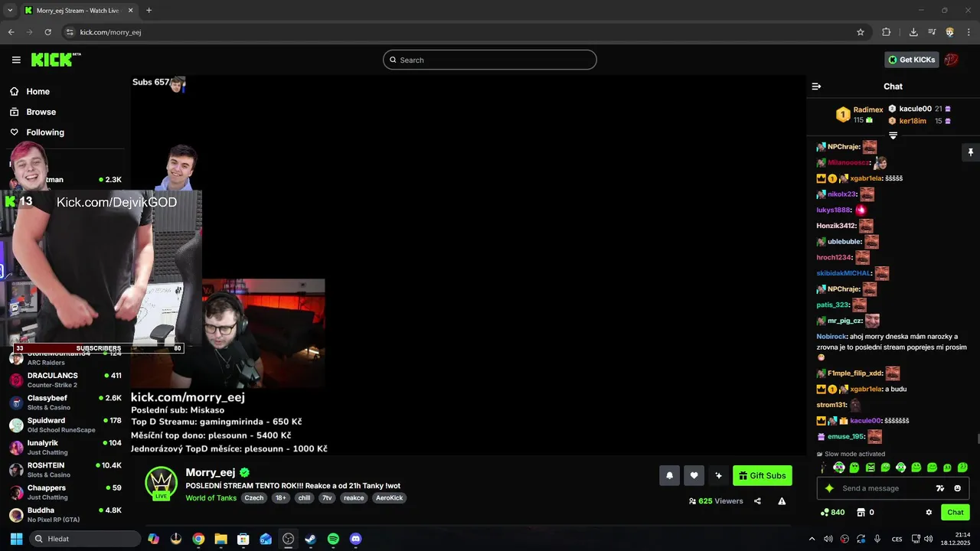The width and height of the screenshot is (980, 551).
Task: Open Discord from the taskbar
Action: 355,539
